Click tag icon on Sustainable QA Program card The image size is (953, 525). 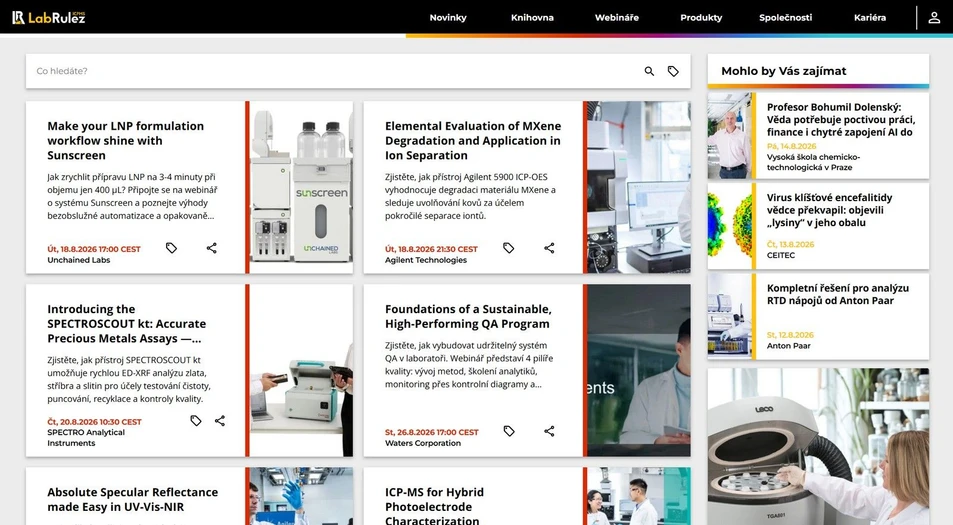(x=509, y=431)
